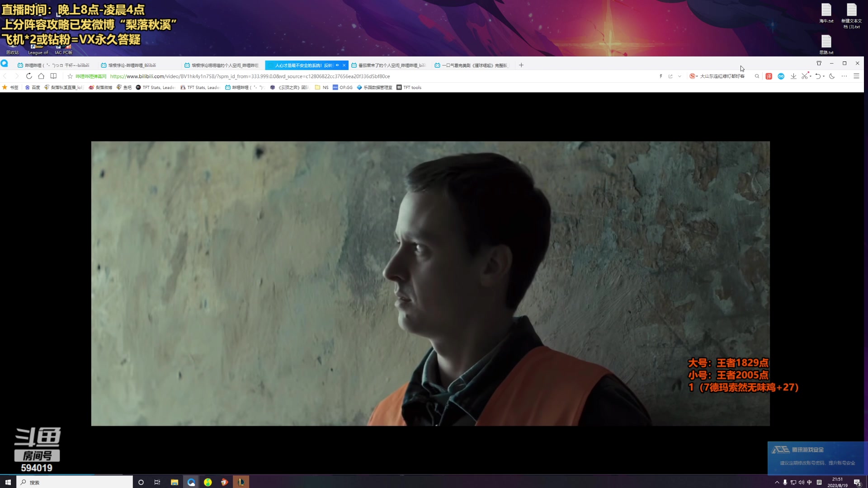
Task: Show hidden system tray icons chevron
Action: [x=777, y=482]
